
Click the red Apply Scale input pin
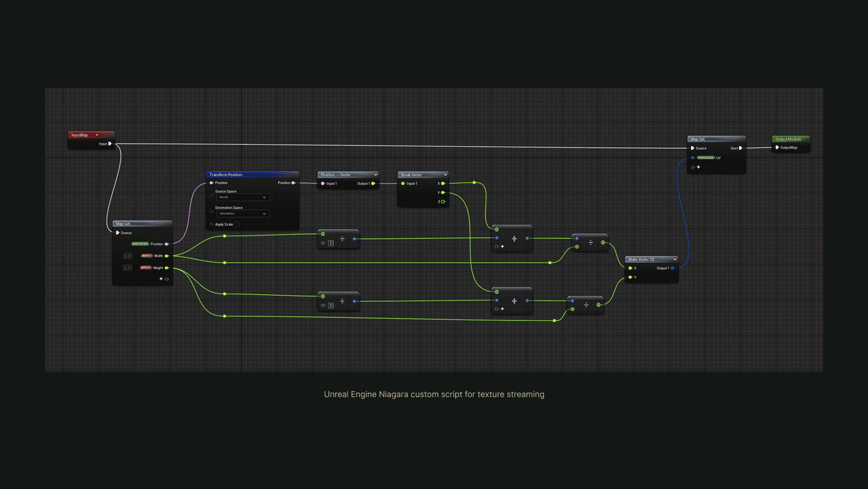(211, 225)
